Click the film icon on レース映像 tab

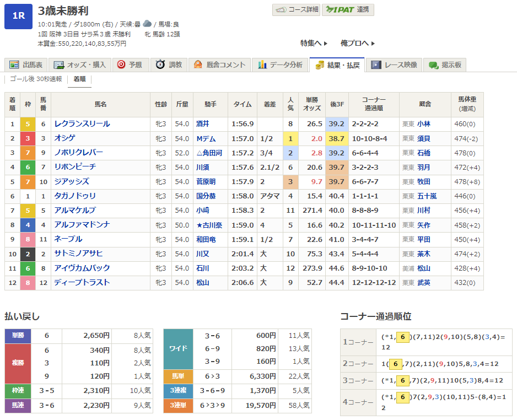coord(376,65)
